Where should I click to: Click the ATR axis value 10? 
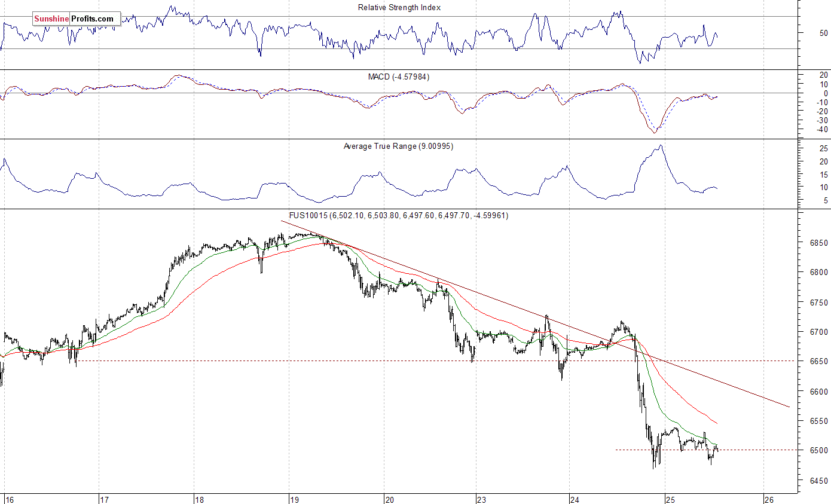[x=823, y=188]
